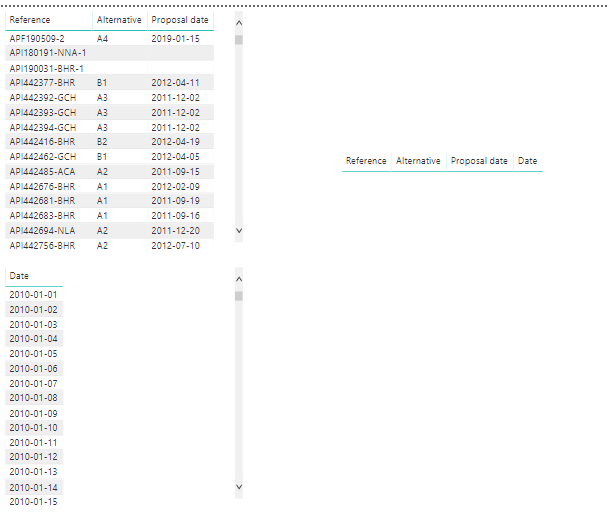608x525 pixels.
Task: Click proposal date 2012-02-09
Action: (175, 187)
